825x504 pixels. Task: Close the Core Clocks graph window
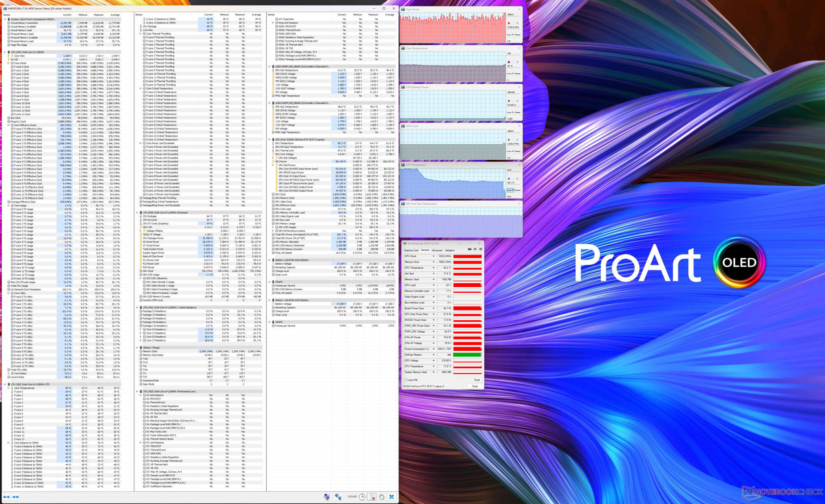519,9
